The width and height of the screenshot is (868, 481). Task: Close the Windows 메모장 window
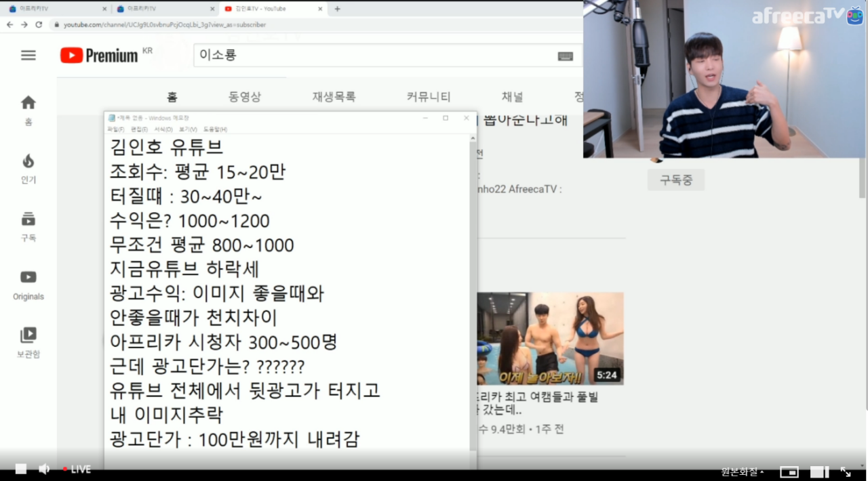point(466,118)
